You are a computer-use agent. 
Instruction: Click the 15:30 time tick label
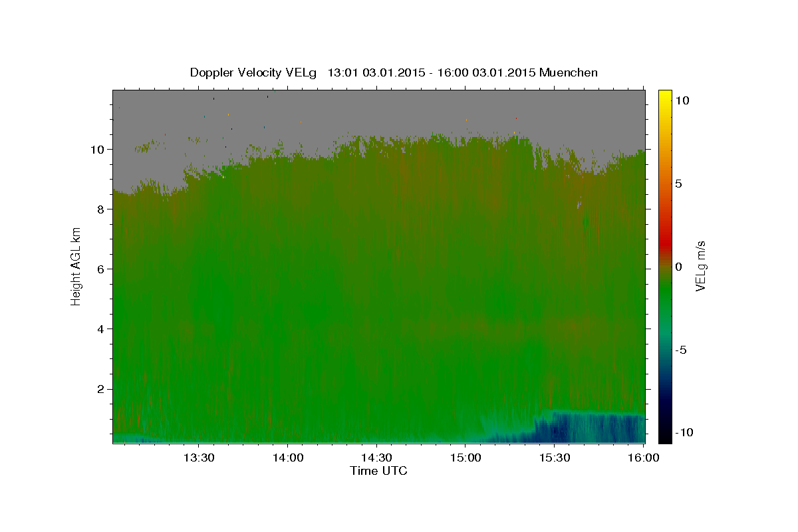[555, 458]
